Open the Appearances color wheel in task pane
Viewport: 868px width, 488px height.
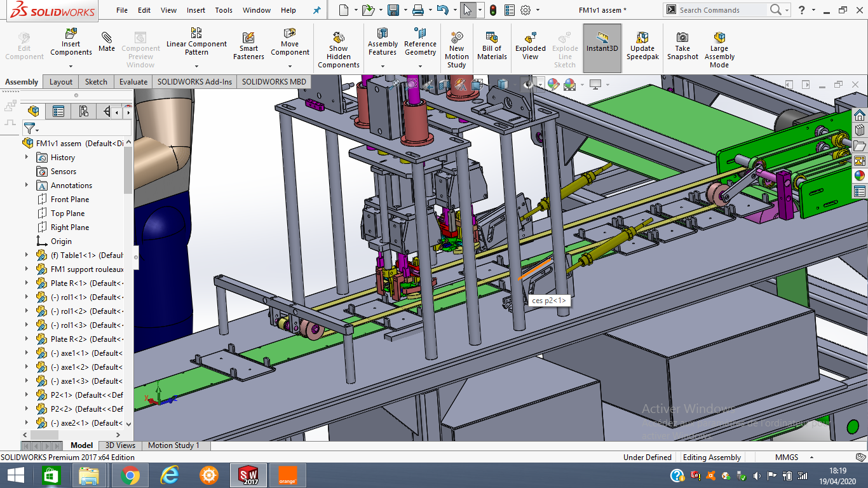(x=860, y=176)
